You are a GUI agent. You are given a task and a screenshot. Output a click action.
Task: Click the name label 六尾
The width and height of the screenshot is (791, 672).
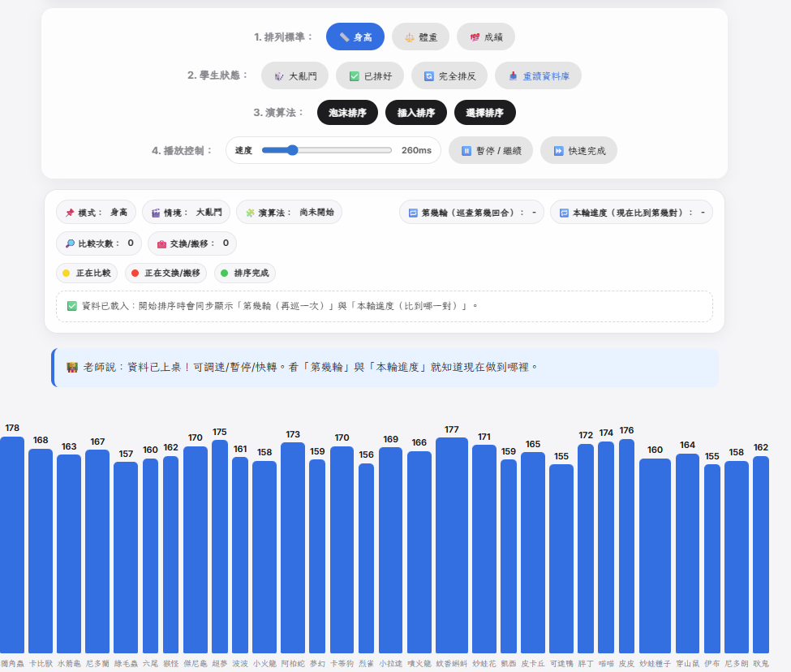click(150, 663)
